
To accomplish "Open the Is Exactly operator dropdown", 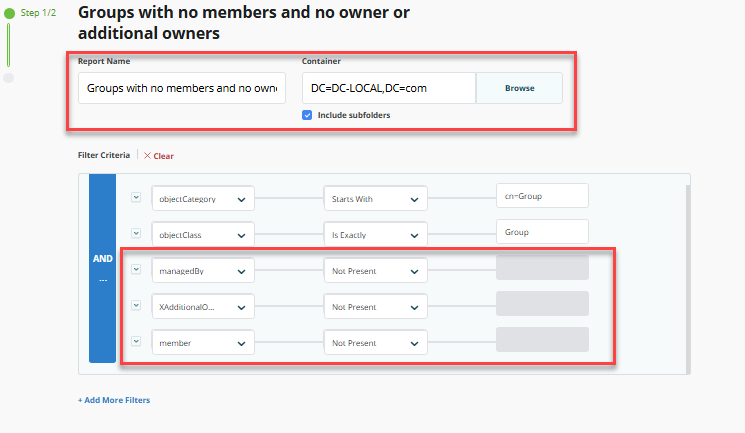I will click(x=375, y=235).
